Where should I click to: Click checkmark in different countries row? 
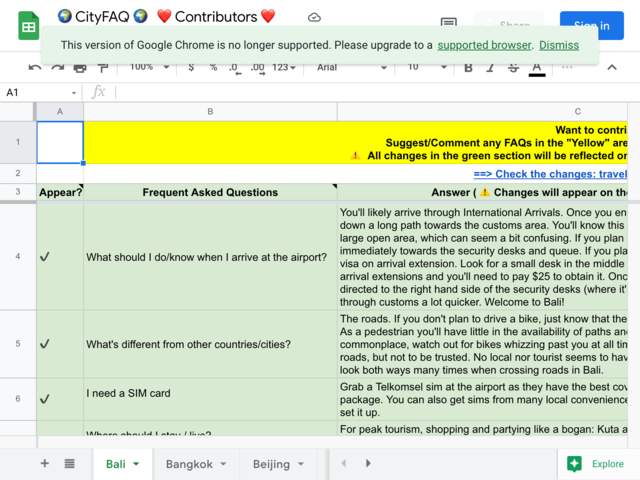point(44,344)
